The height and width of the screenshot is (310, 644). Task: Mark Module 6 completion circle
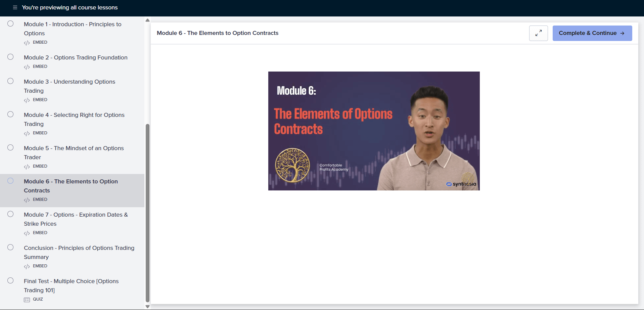(10, 181)
